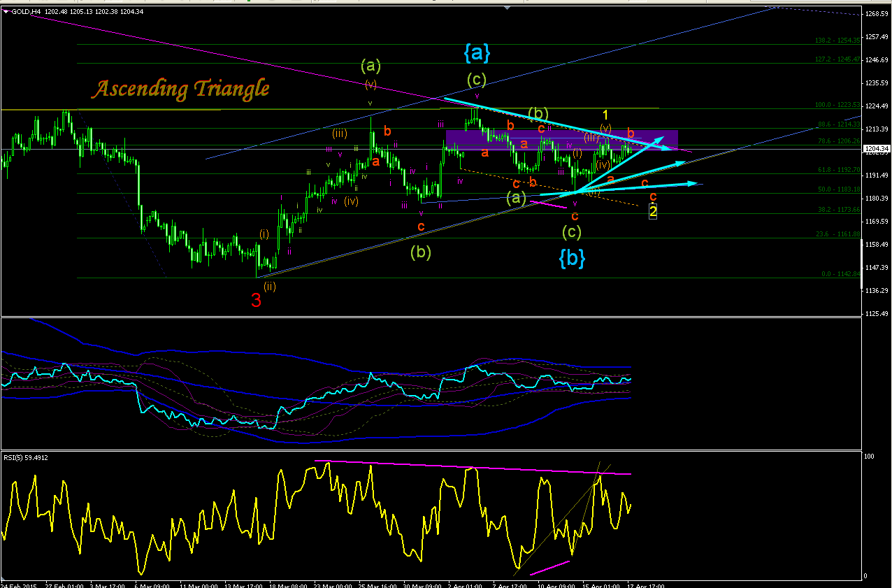Viewport: 892px width, 588px height.
Task: Click the 1268.59 price axis value
Action: click(877, 14)
